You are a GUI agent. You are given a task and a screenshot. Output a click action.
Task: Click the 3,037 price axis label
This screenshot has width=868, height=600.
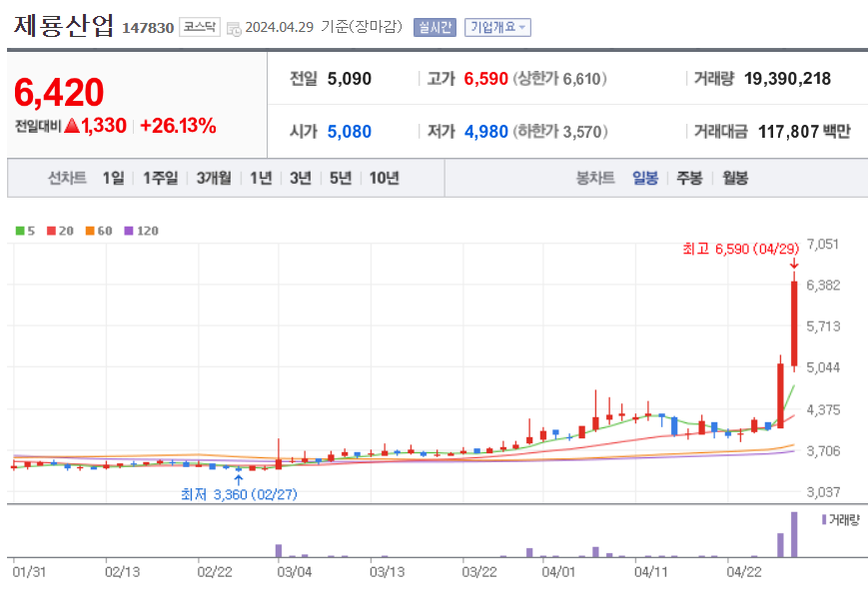coord(823,491)
